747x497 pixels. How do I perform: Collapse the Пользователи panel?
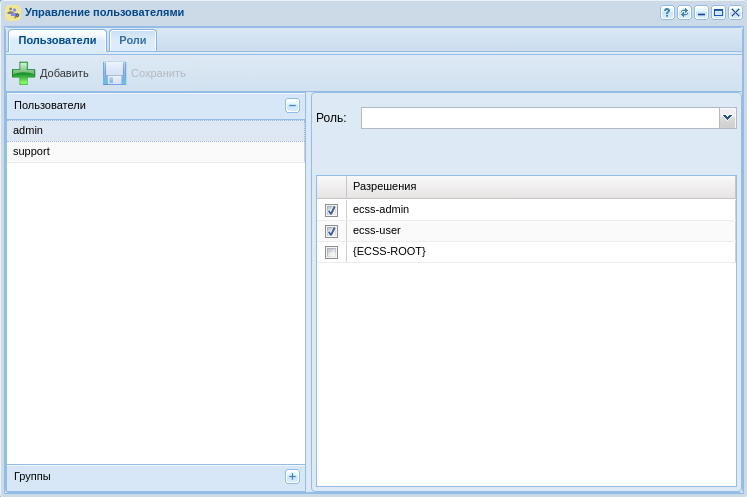(292, 106)
